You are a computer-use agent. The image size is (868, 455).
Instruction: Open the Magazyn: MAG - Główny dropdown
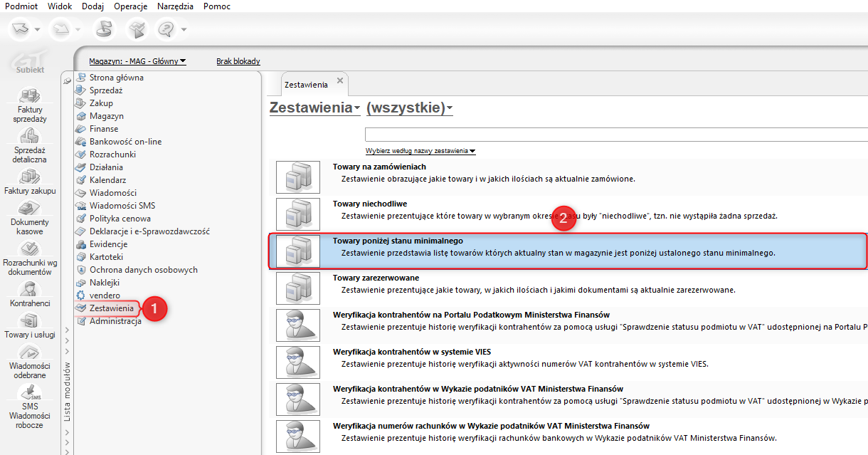137,61
